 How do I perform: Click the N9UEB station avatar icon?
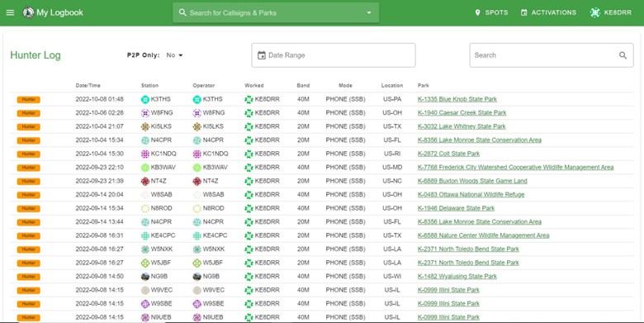145,317
